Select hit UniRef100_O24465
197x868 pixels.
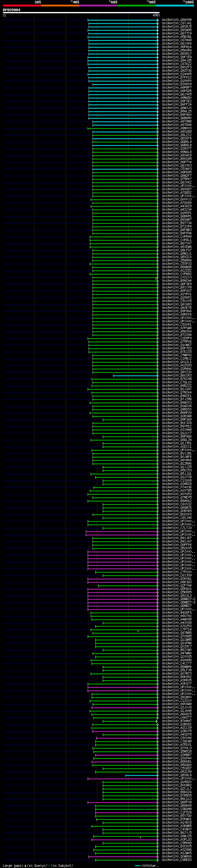point(177,74)
